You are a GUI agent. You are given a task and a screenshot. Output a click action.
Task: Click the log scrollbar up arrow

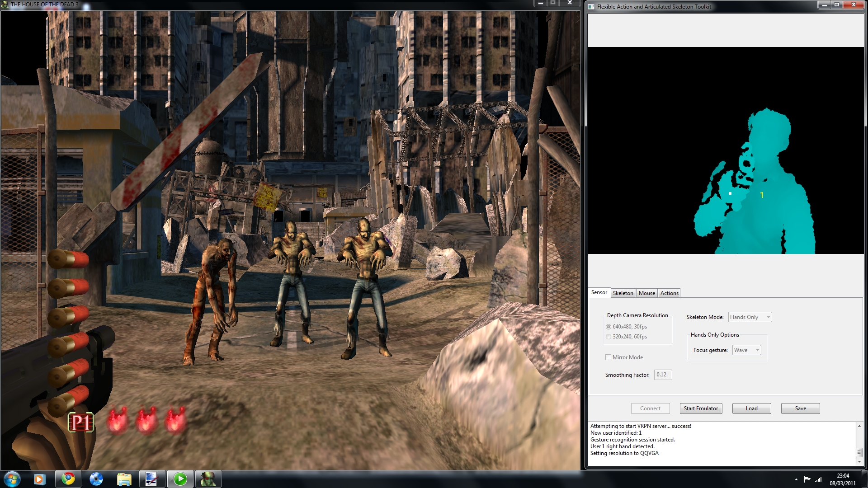pos(859,426)
